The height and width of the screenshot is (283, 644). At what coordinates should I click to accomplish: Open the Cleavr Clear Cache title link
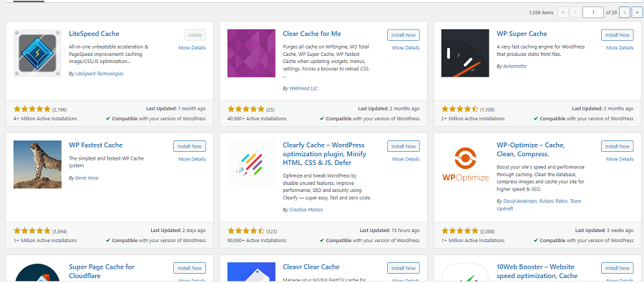(311, 267)
